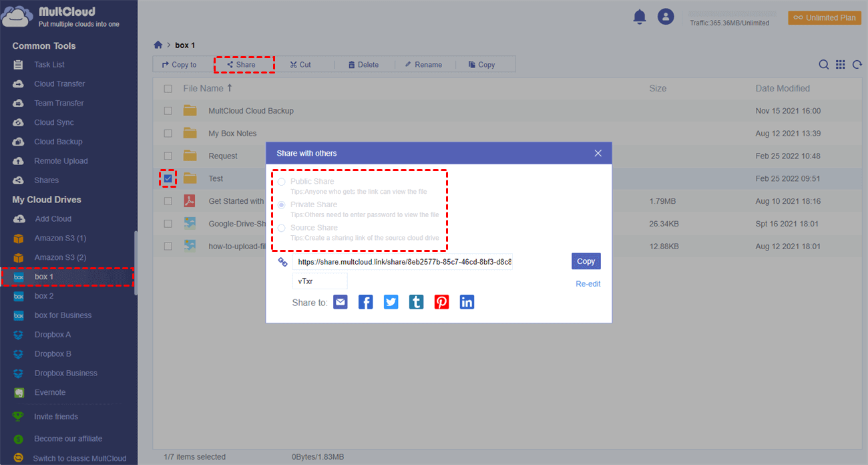Select Source Share radio option
This screenshot has width=868, height=465.
(x=282, y=228)
